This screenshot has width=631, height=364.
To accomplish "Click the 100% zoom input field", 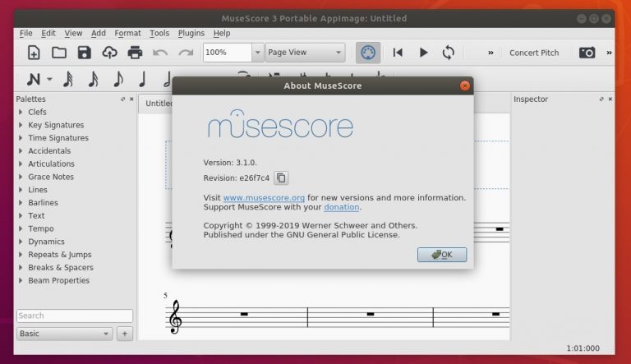I will (x=228, y=53).
